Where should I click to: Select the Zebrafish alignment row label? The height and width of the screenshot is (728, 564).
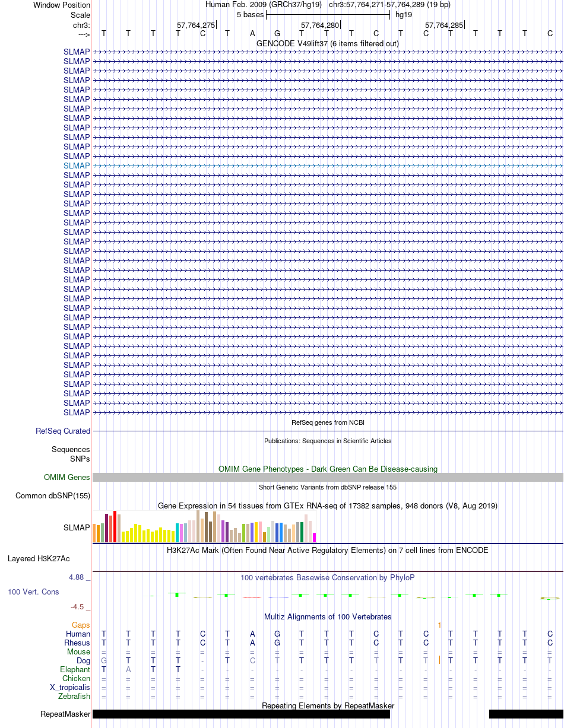click(x=74, y=696)
